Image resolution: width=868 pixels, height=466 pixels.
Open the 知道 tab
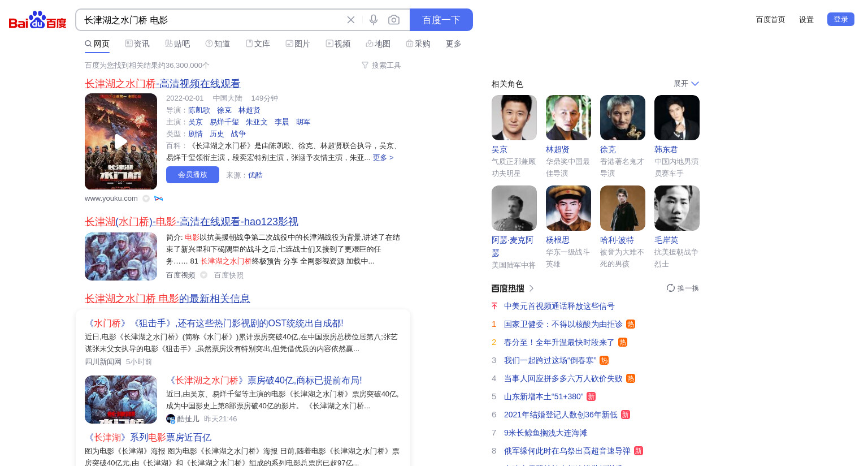coord(218,44)
